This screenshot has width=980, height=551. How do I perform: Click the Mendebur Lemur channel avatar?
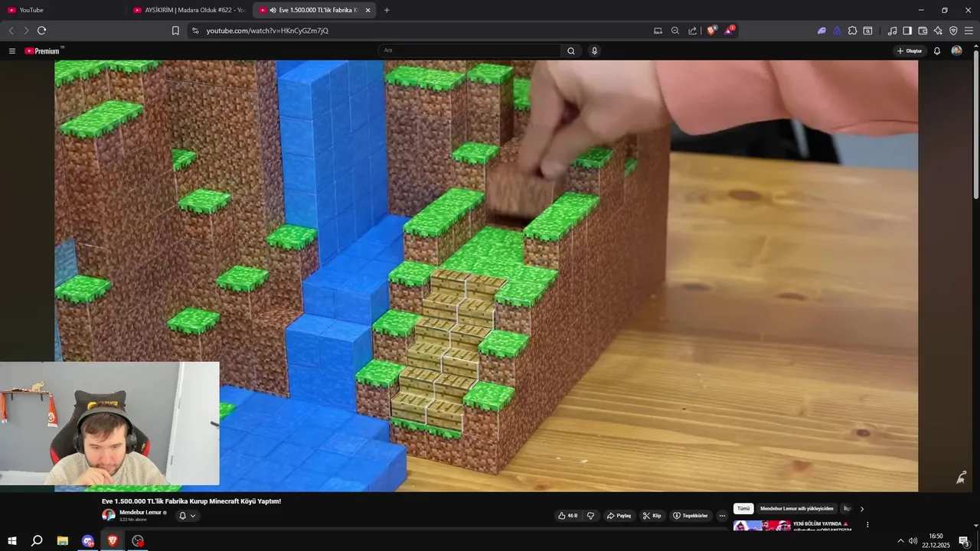click(109, 515)
